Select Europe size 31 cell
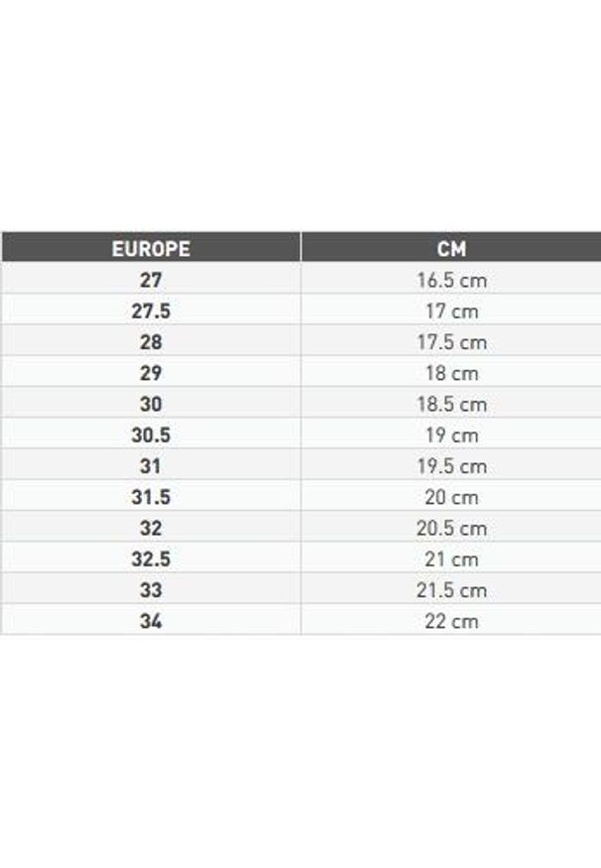This screenshot has width=601, height=868. coord(151,465)
